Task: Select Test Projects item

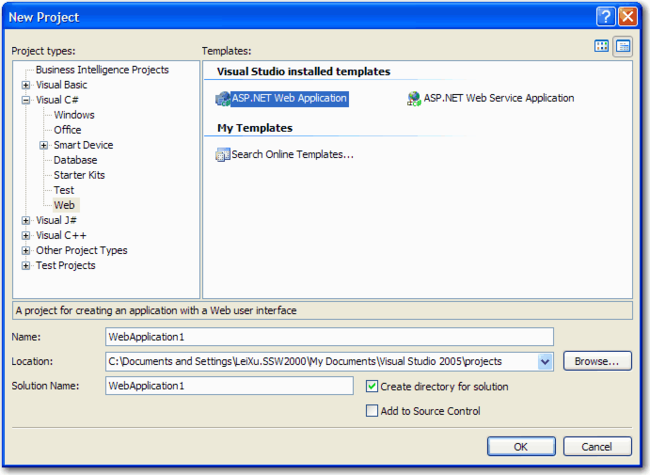Action: pyautogui.click(x=65, y=266)
